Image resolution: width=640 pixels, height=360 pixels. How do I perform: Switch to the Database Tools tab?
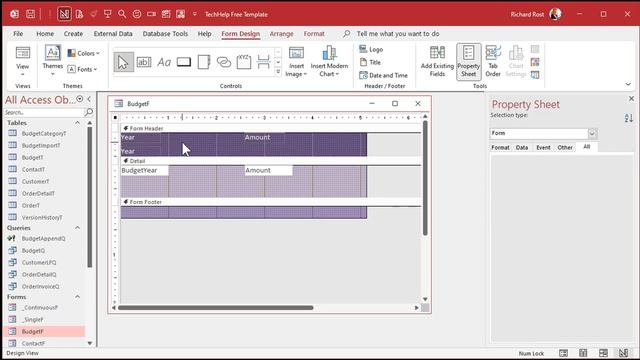click(165, 34)
